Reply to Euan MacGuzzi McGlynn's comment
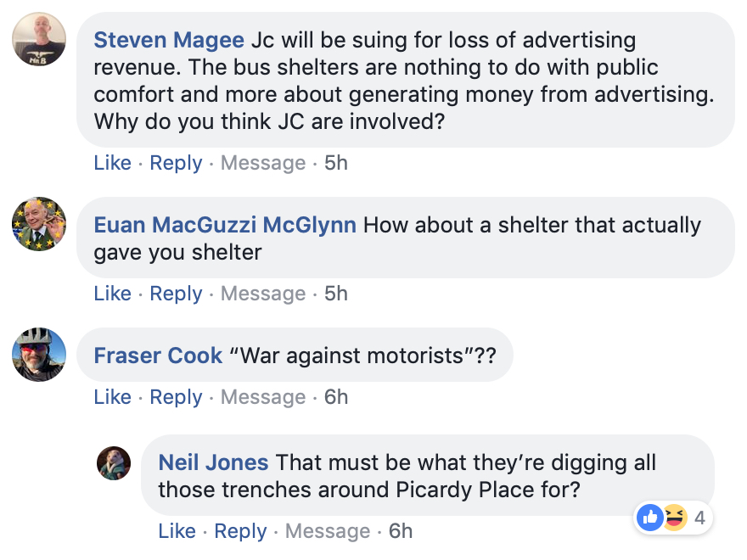Viewport: 747px width, 560px height. [176, 294]
